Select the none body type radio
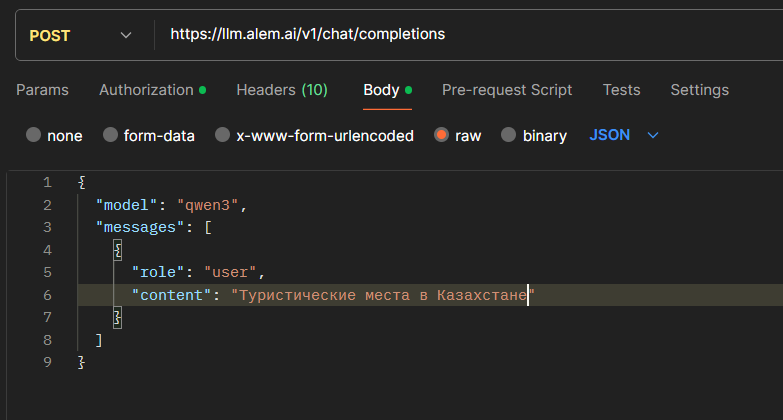The image size is (783, 420). coord(34,135)
